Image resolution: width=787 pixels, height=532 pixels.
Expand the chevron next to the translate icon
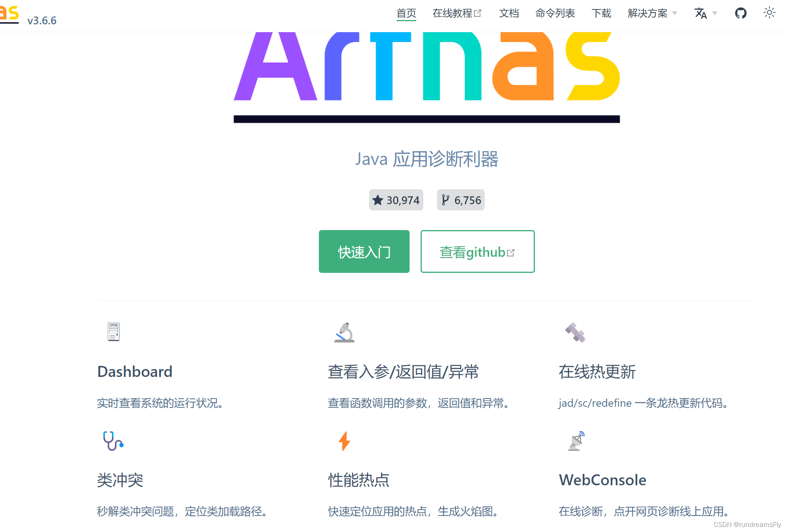pyautogui.click(x=715, y=13)
